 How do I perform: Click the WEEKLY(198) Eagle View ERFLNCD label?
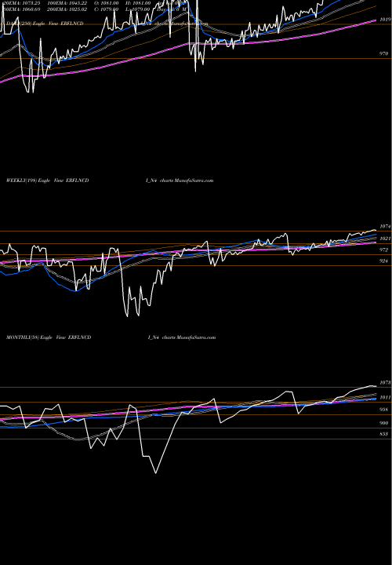(x=48, y=180)
